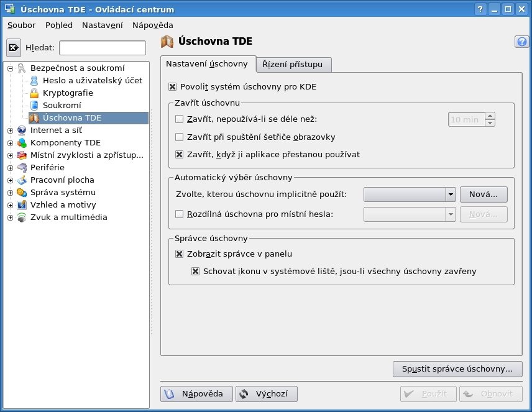532x412 pixels.
Task: Uncheck Schovat ikonu v systémové liště
Action: pyautogui.click(x=195, y=271)
